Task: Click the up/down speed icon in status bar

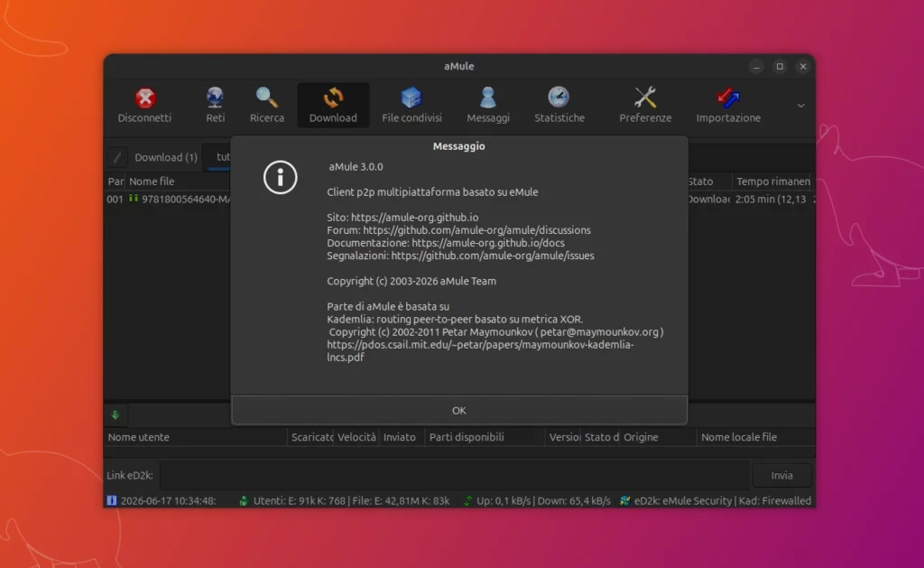Action: pyautogui.click(x=467, y=501)
